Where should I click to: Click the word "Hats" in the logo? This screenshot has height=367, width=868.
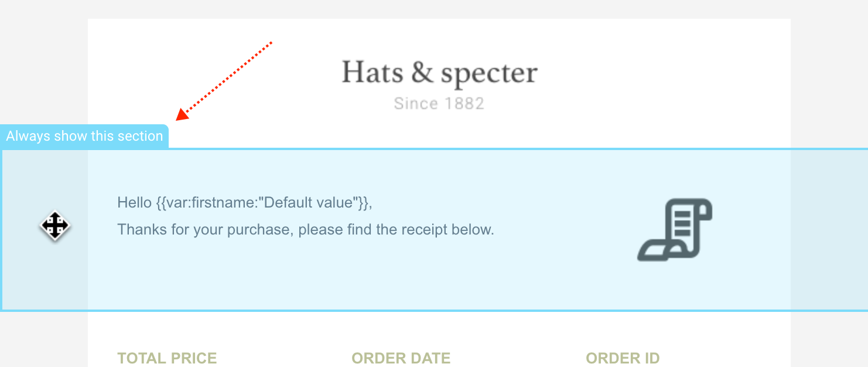pyautogui.click(x=373, y=73)
